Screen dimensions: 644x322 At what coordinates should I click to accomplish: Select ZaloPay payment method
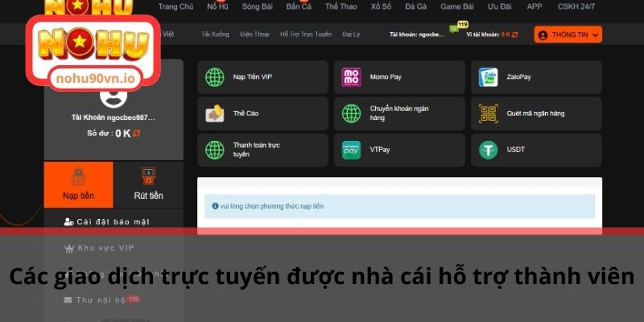point(536,77)
